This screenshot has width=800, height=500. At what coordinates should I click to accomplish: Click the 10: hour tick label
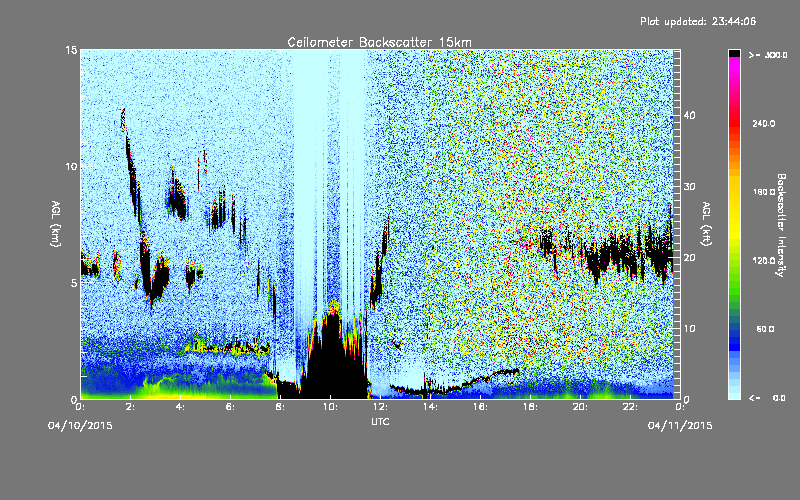pyautogui.click(x=331, y=407)
